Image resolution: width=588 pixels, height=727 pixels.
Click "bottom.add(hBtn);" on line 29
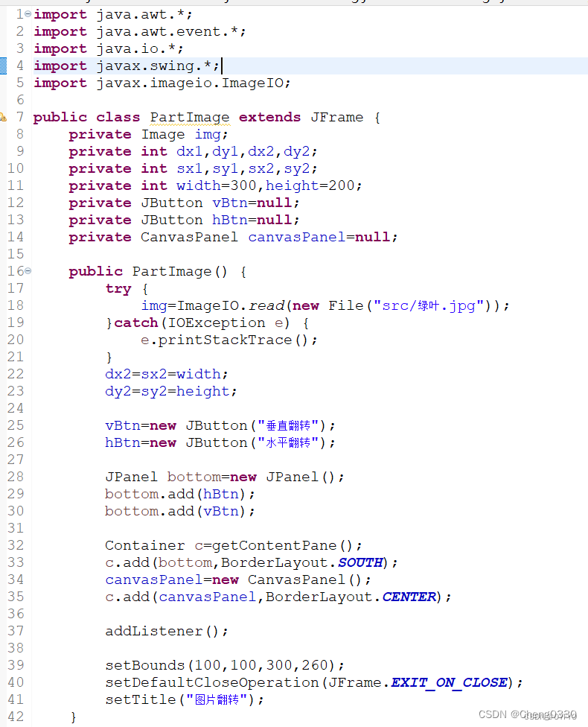180,495
